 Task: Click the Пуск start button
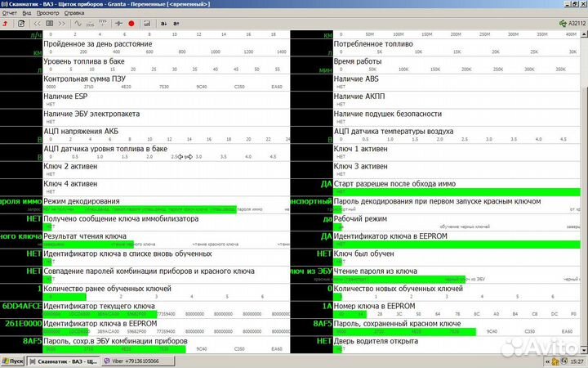pyautogui.click(x=12, y=361)
